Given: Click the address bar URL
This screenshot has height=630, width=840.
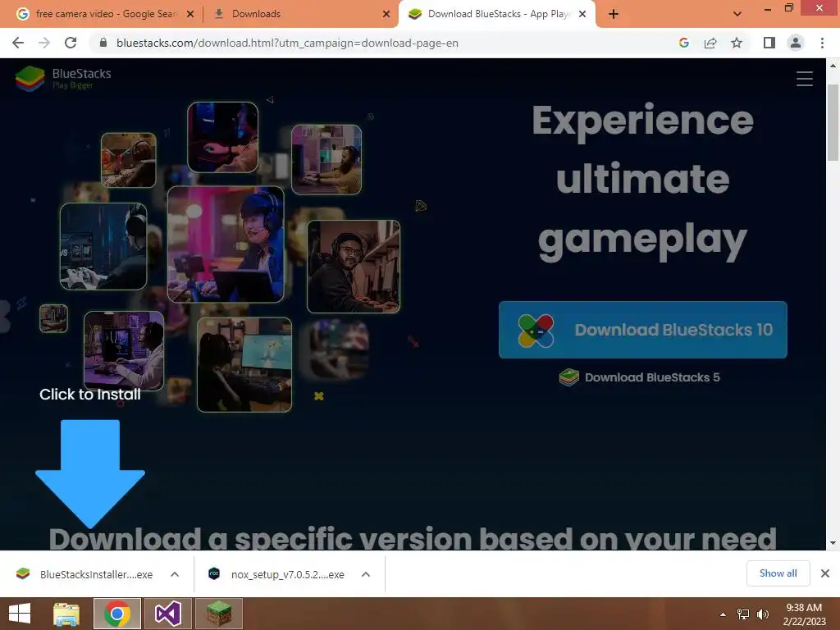Looking at the screenshot, I should click(x=287, y=43).
